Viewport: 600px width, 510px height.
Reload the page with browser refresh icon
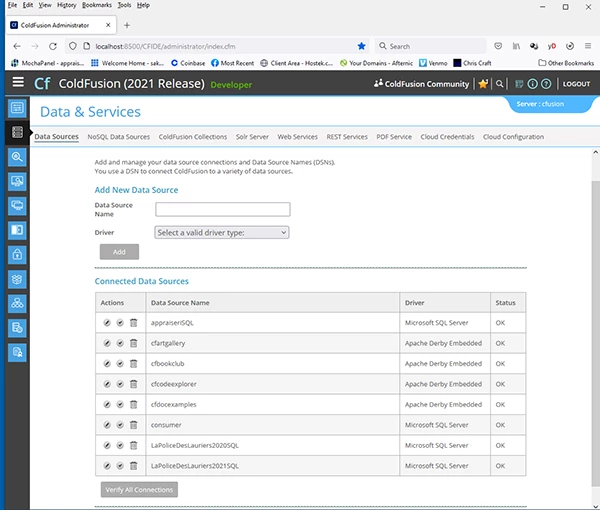(53, 46)
